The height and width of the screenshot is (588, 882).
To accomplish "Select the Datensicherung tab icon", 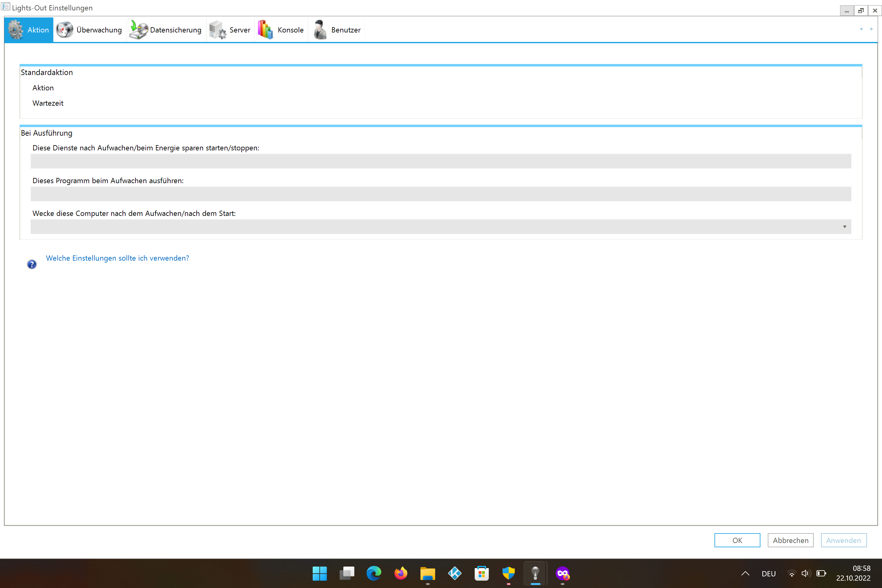I will tap(138, 30).
